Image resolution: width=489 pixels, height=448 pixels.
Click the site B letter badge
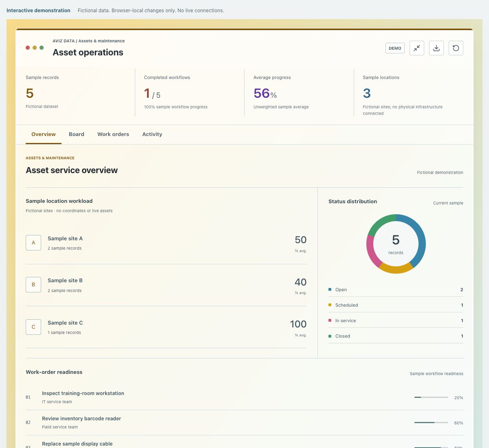[33, 285]
